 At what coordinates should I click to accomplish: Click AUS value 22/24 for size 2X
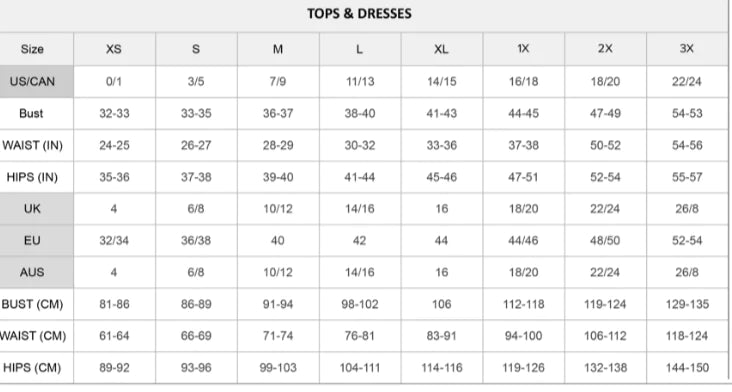605,272
